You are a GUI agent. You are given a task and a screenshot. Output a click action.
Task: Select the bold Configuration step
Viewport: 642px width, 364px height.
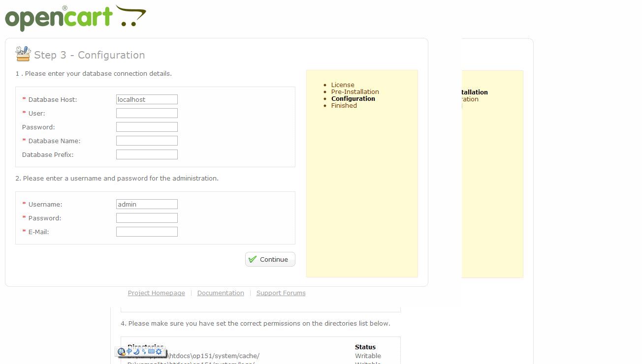(353, 98)
